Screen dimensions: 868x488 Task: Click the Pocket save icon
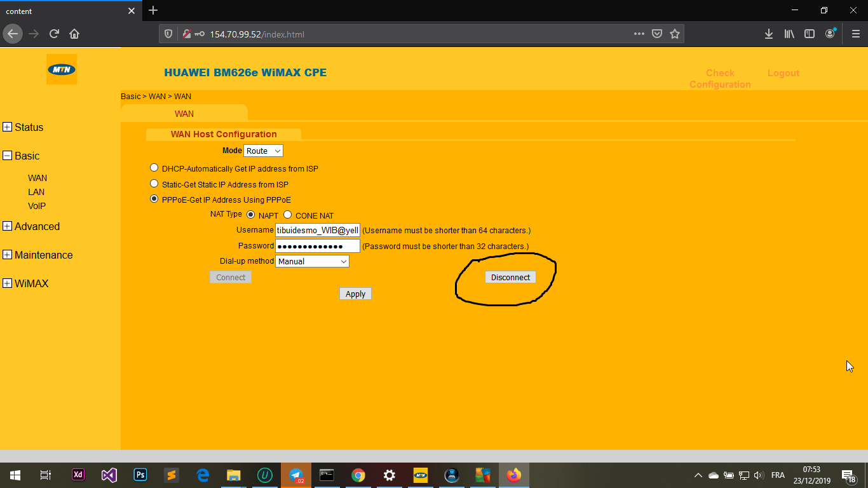pos(657,34)
